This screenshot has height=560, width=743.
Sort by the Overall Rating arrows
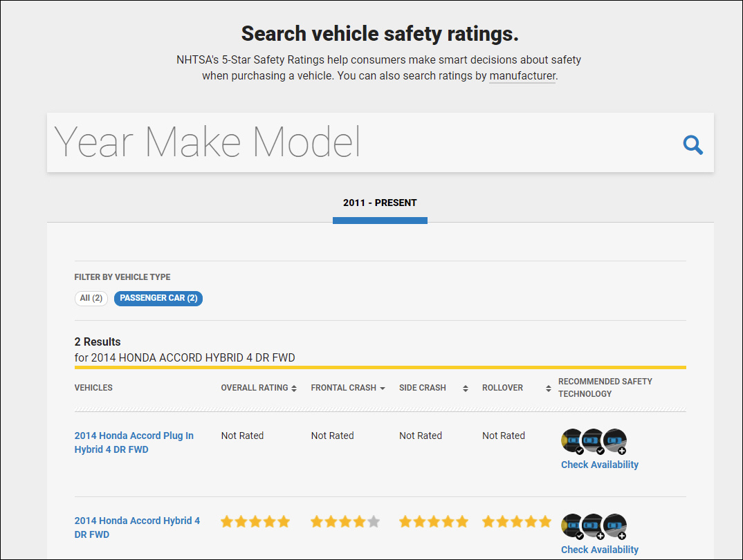point(294,388)
